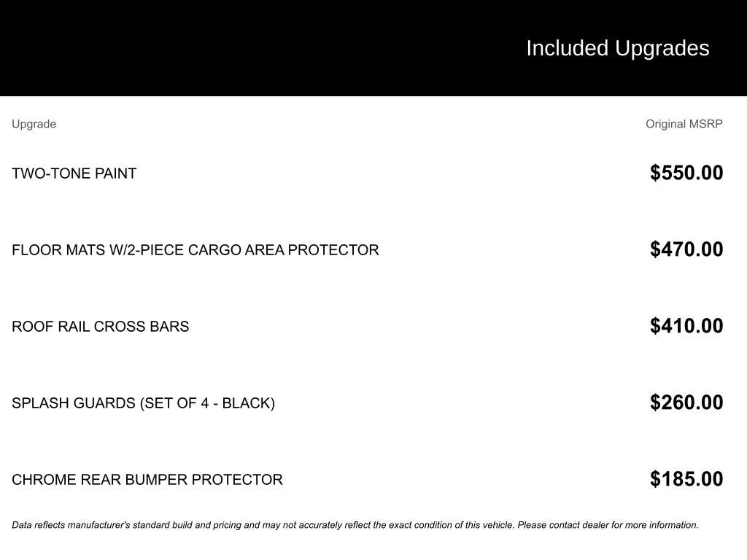Screen dimensions: 747x560
Task: Click the $410.00 price
Action: coord(686,326)
